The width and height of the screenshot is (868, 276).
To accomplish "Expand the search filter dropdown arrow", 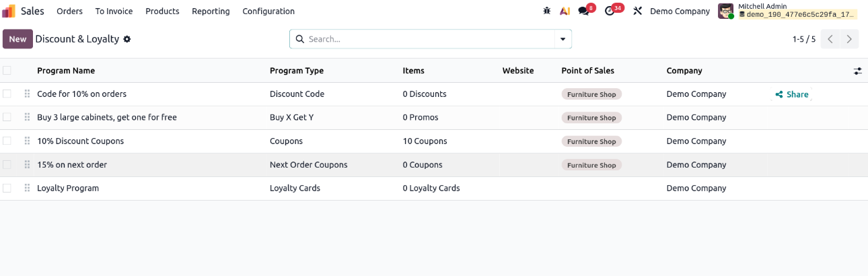I will [563, 40].
